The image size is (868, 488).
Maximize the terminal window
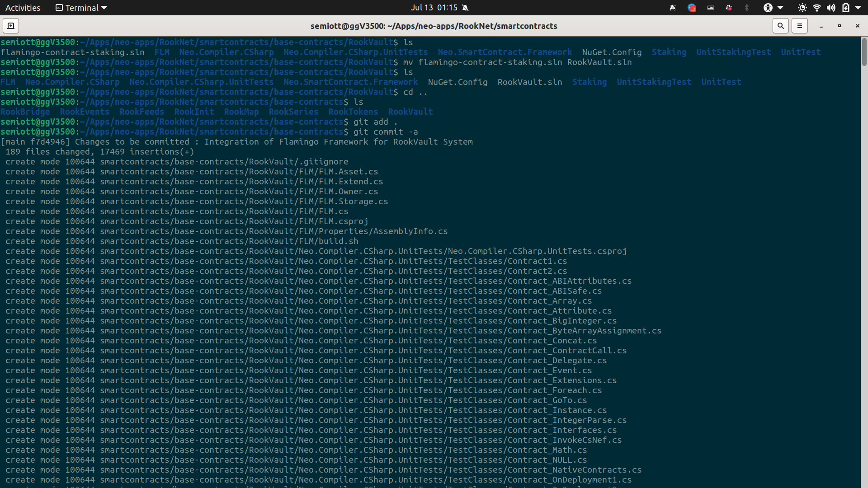840,26
